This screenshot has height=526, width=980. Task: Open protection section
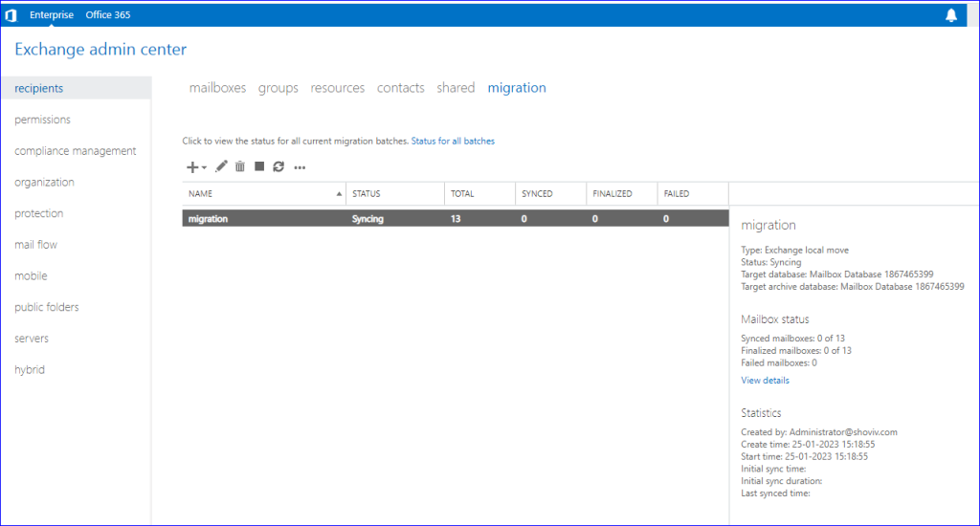[x=38, y=213]
